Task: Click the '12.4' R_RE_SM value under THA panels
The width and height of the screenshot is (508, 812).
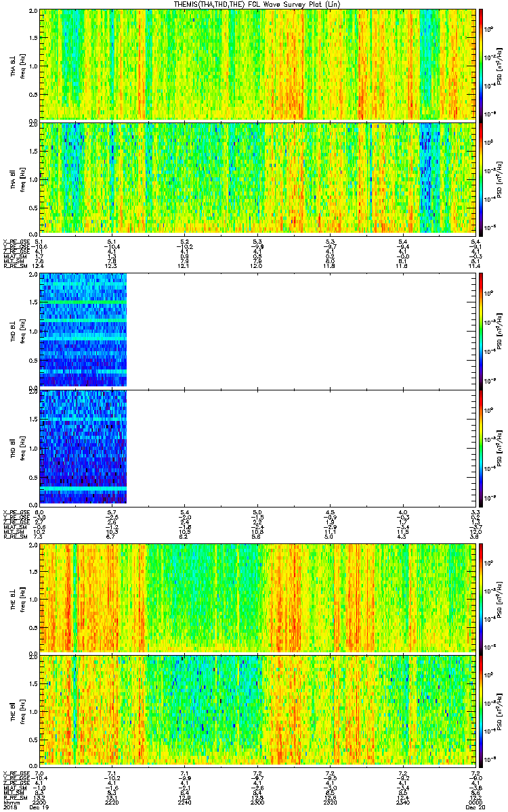Action: pyautogui.click(x=38, y=266)
